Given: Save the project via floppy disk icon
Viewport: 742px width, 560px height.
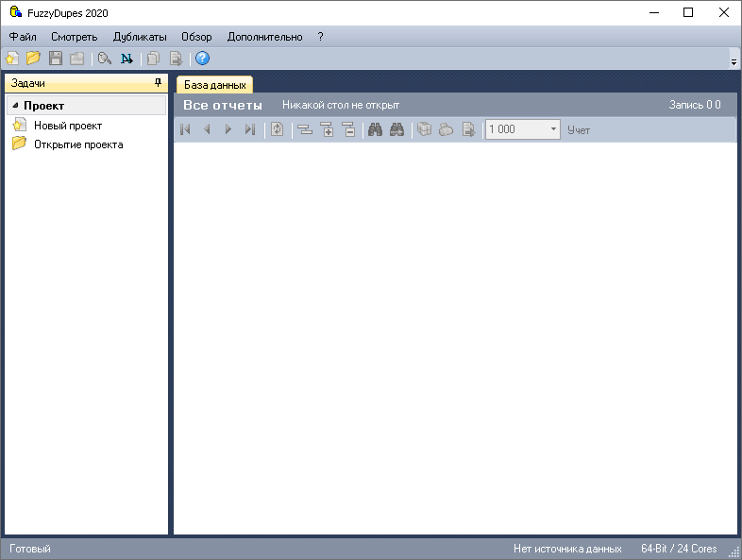Looking at the screenshot, I should pos(56,59).
